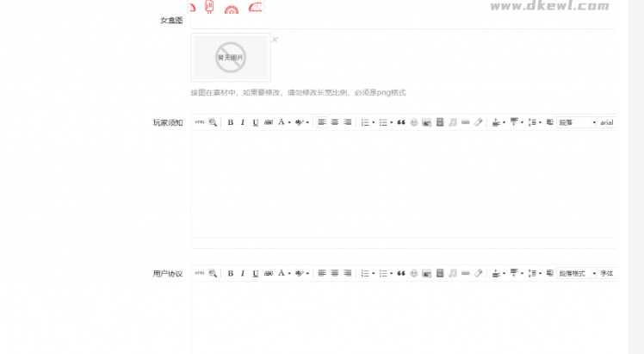Insert video in 用户协议 editor

click(440, 273)
